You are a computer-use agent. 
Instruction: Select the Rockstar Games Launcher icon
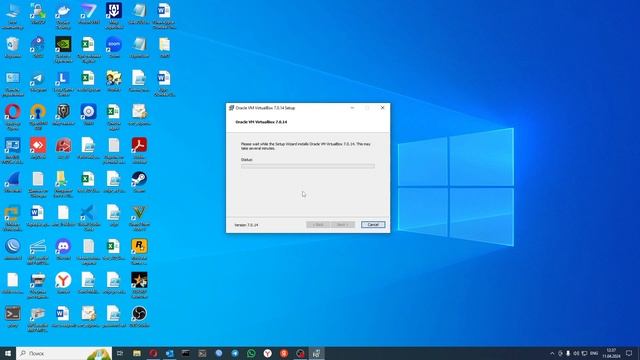tap(139, 251)
